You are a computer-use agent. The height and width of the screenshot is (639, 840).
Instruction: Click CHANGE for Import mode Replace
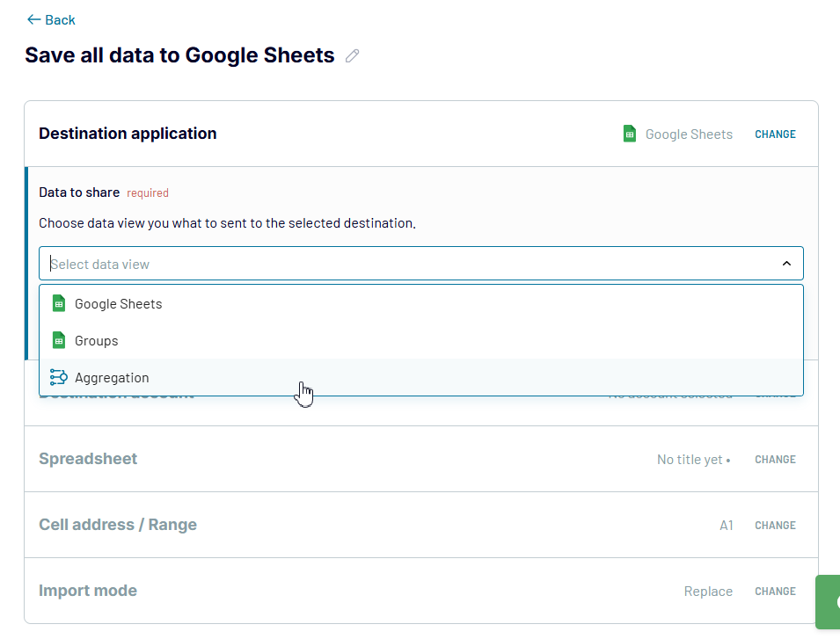775,592
